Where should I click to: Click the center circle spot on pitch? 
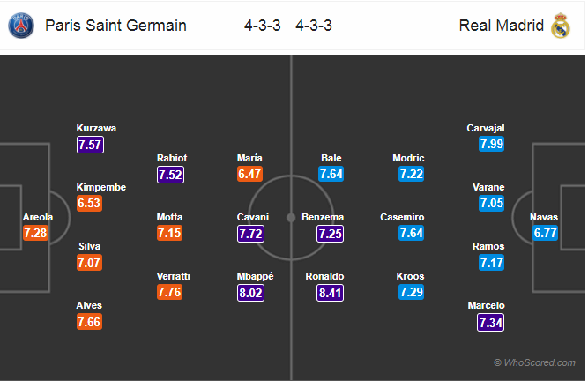coord(290,217)
